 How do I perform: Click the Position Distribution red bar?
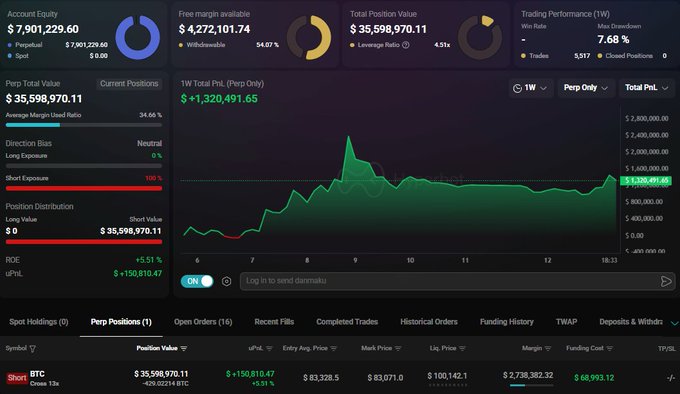(84, 242)
